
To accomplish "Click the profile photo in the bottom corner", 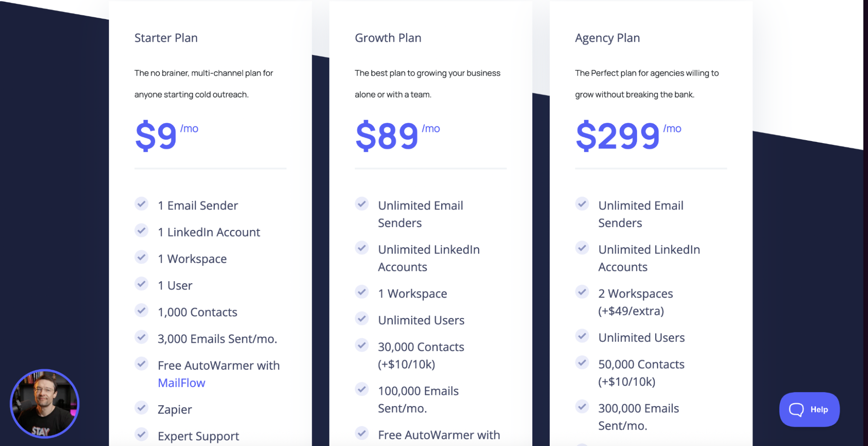I will [x=45, y=404].
